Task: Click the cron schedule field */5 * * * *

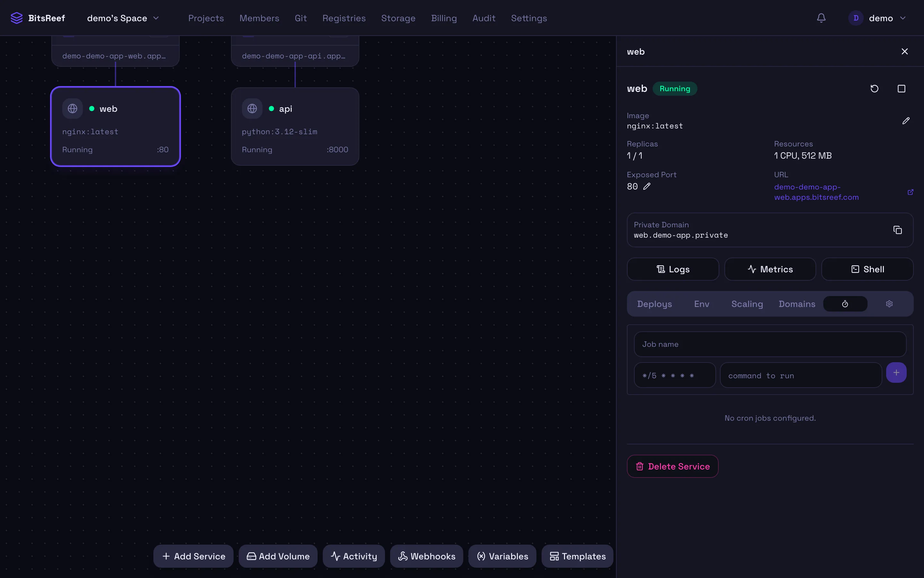Action: [x=675, y=375]
